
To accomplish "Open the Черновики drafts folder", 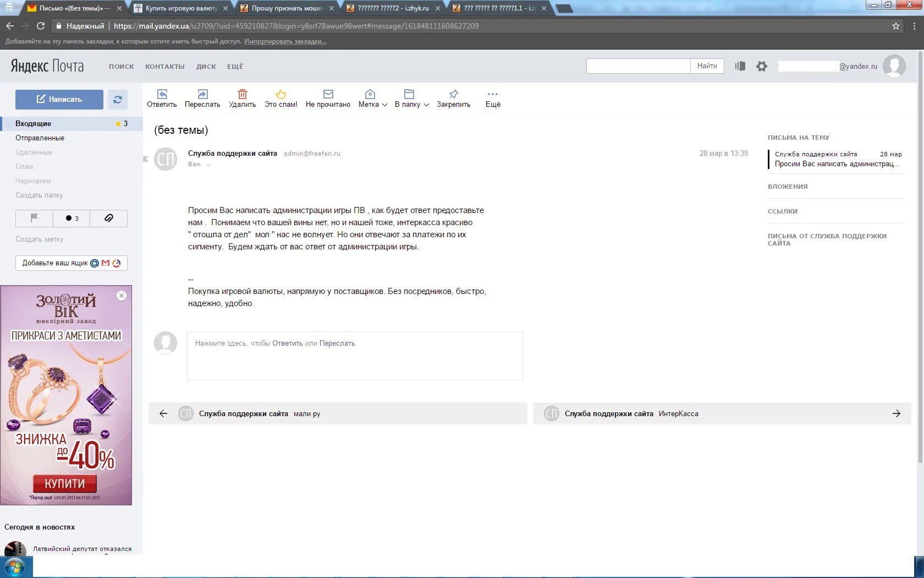I will pos(33,181).
